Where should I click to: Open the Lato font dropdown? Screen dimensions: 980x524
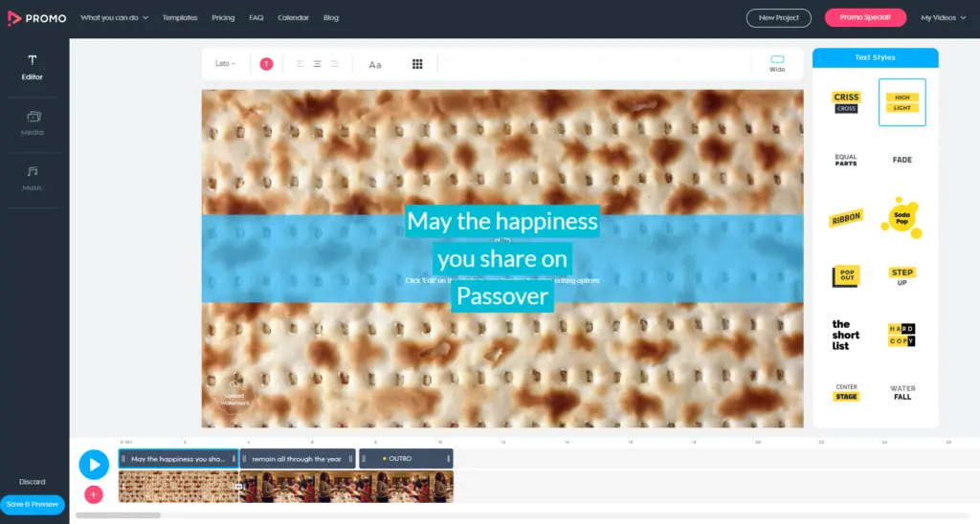pyautogui.click(x=225, y=64)
